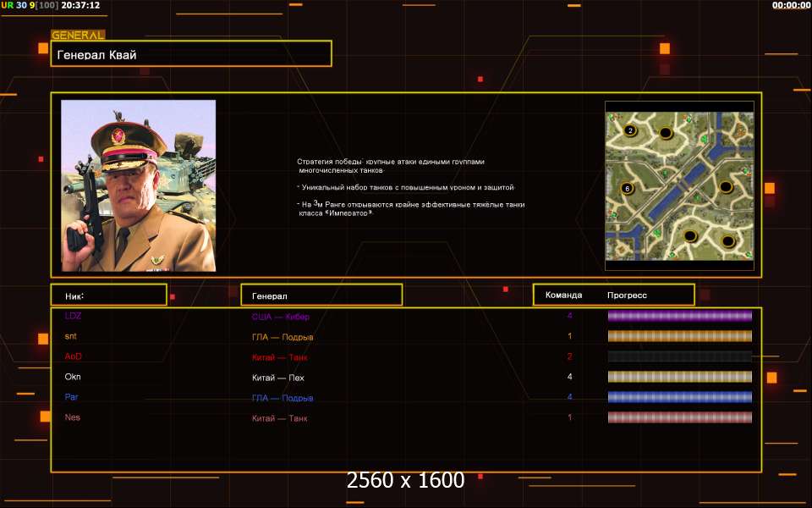Click the 'Генерал' column header
Screen dimensions: 812x508
tap(321, 295)
